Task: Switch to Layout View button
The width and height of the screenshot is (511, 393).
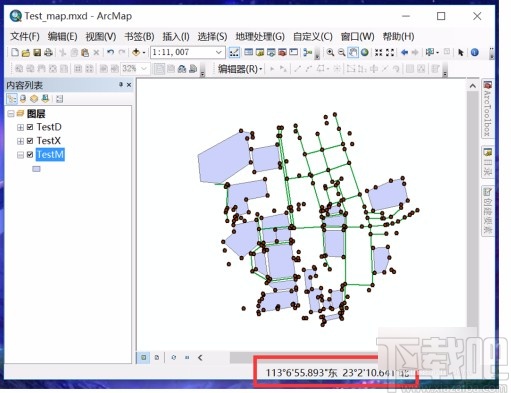Action: [157, 357]
